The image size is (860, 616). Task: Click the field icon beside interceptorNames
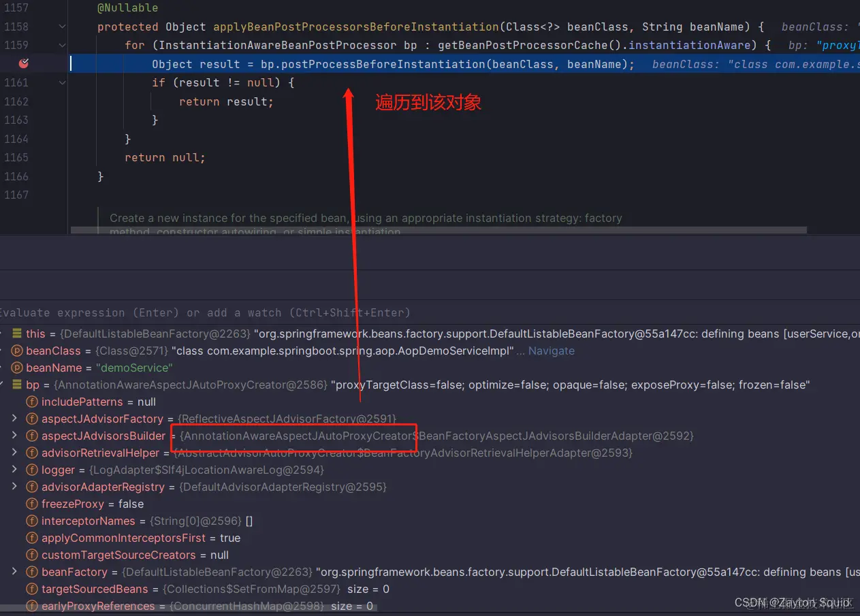click(32, 521)
